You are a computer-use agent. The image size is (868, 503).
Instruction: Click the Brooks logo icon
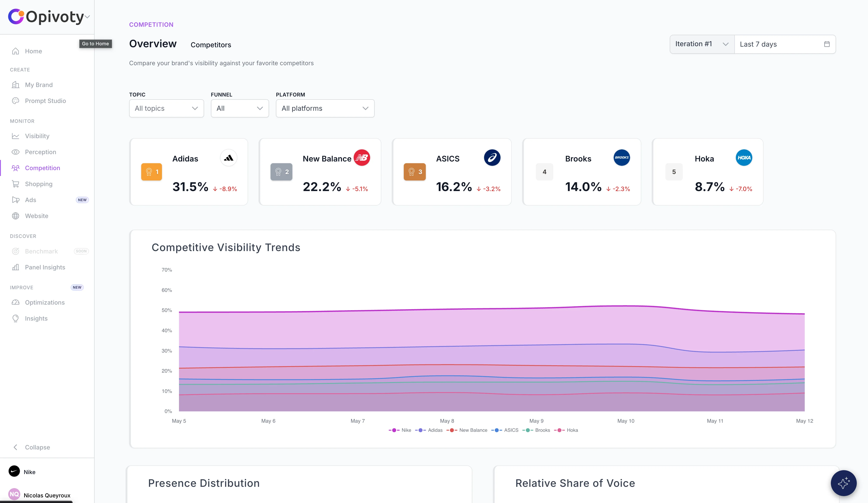[x=622, y=158]
